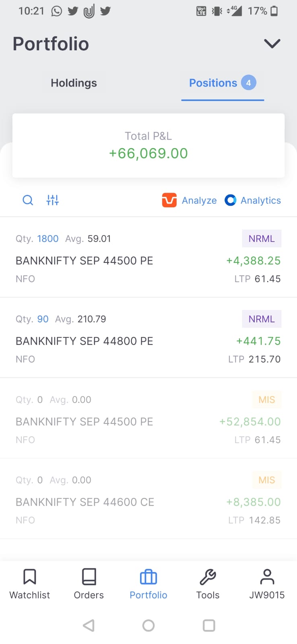The image size is (297, 644).
Task: Tap the Portfolio briefcase icon
Action: pyautogui.click(x=148, y=577)
